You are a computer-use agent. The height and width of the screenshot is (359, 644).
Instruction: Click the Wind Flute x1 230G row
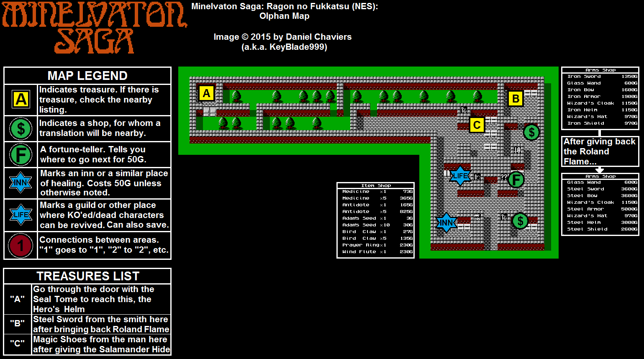[x=377, y=252]
